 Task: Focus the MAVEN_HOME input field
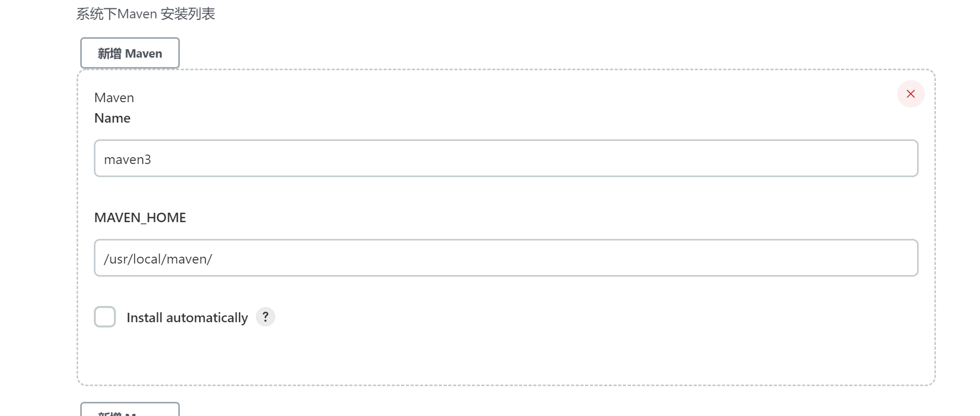506,258
